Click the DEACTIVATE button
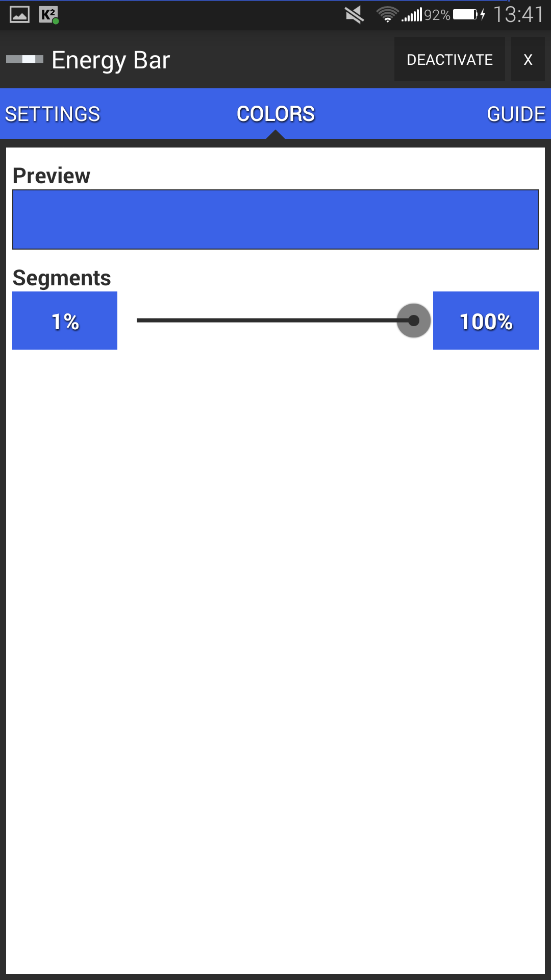Screen dimensions: 551x980 coord(449,59)
